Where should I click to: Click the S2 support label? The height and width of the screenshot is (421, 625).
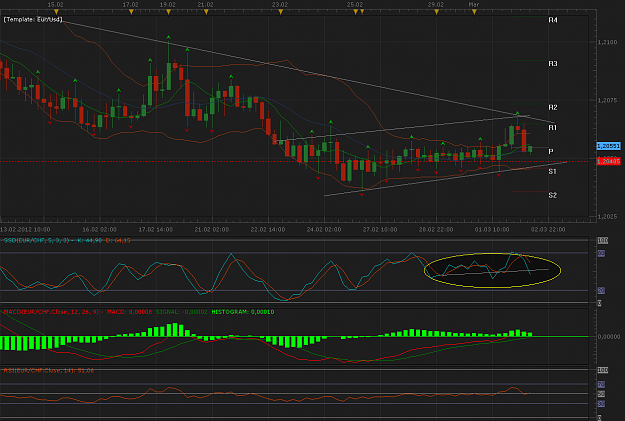pyautogui.click(x=552, y=195)
